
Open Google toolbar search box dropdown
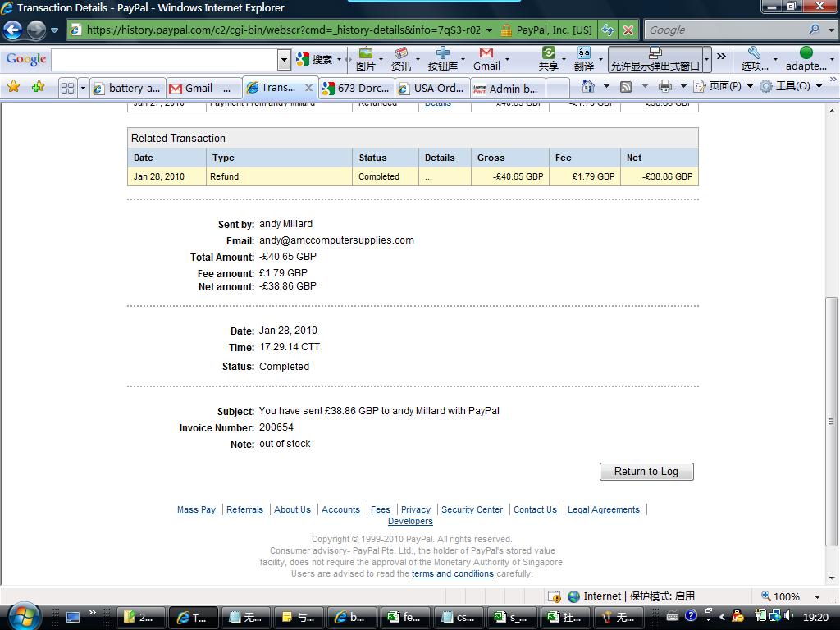click(x=285, y=59)
